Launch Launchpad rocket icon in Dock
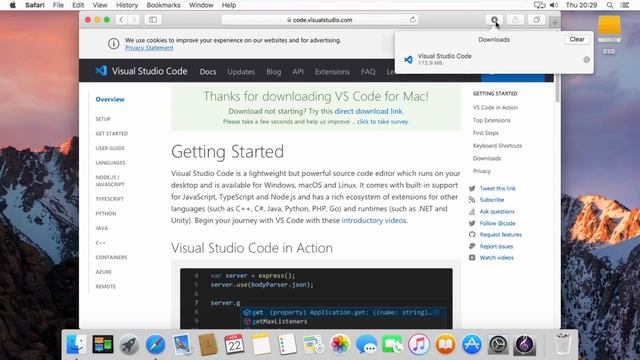This screenshot has height=360, width=640. (129, 344)
